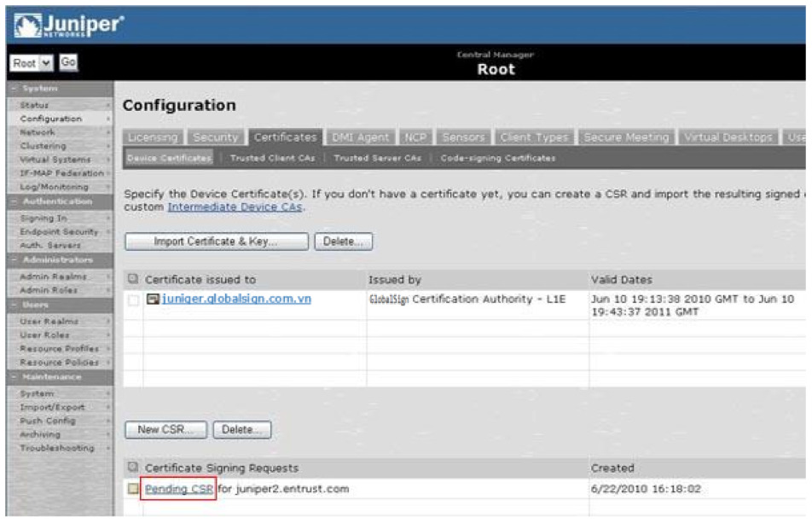Tick the checkbox for juniger.globalsign.com.vn certificate
Viewport: 812px width, 529px height.
(134, 300)
